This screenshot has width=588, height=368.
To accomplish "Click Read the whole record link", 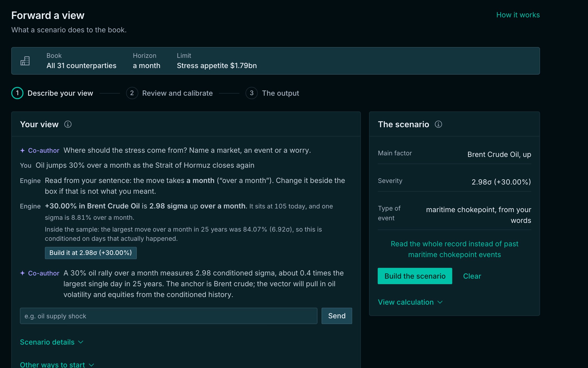I will 454,249.
